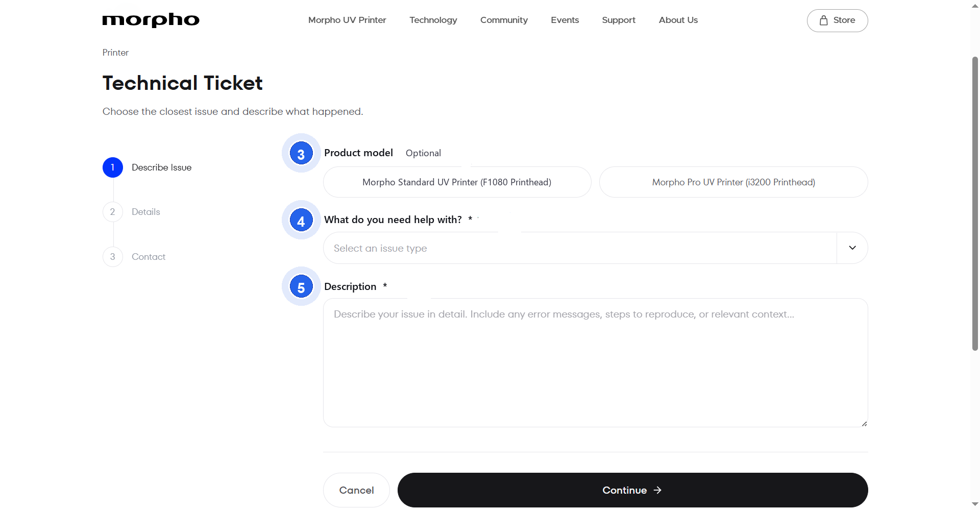Click the Product model label
The width and height of the screenshot is (980, 510).
(358, 153)
